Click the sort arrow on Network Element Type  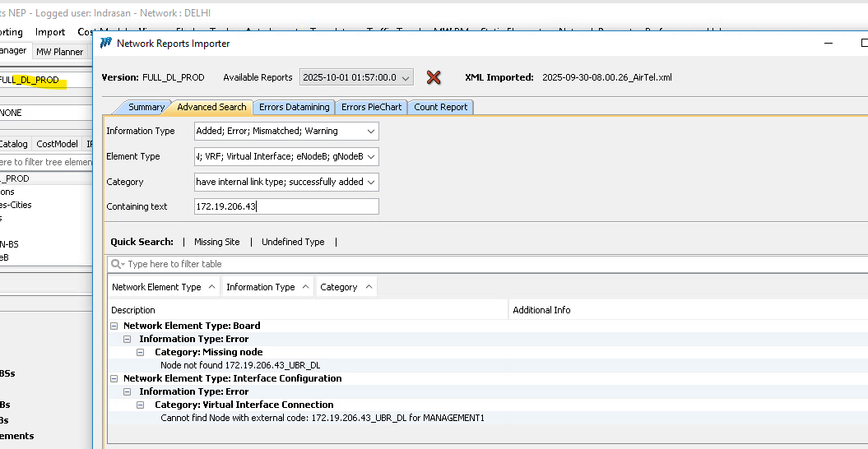pos(211,287)
